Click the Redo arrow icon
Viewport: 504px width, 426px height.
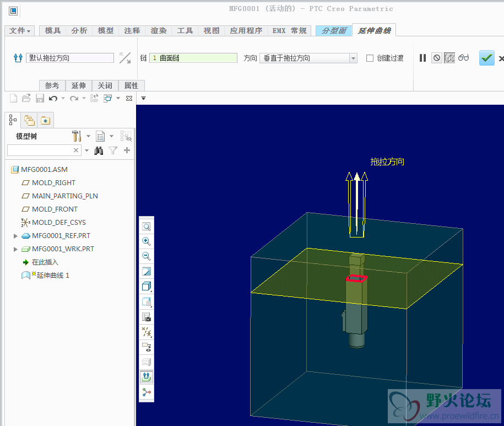[x=74, y=99]
